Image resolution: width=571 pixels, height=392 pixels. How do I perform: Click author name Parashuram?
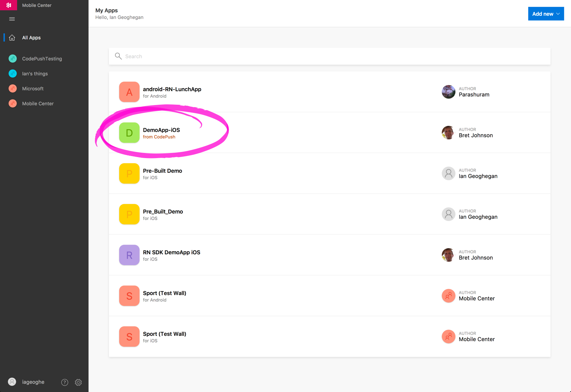pyautogui.click(x=474, y=95)
